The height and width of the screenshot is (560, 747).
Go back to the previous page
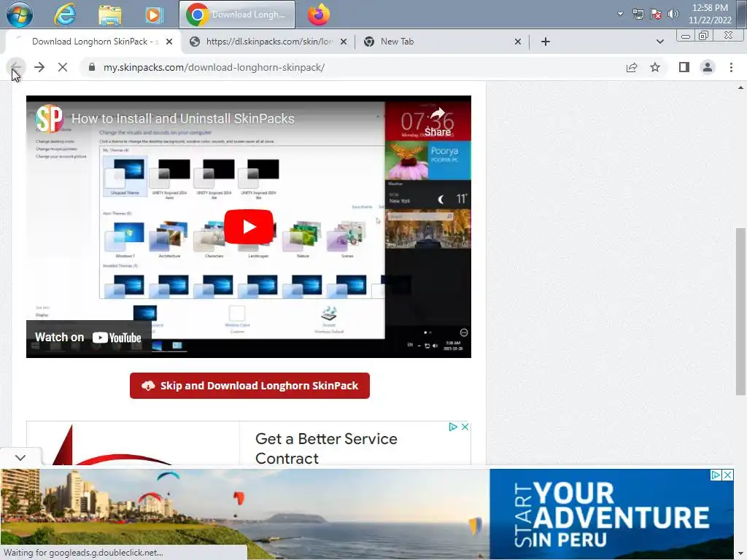pos(15,67)
